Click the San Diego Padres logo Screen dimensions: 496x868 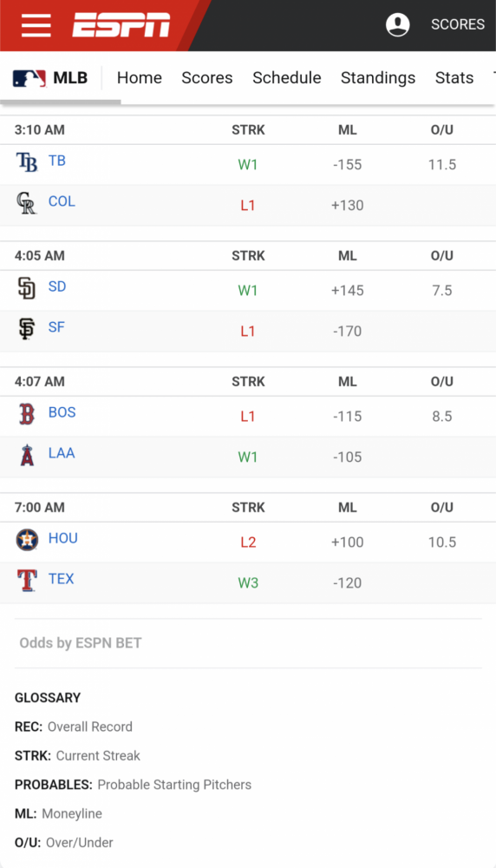(27, 288)
